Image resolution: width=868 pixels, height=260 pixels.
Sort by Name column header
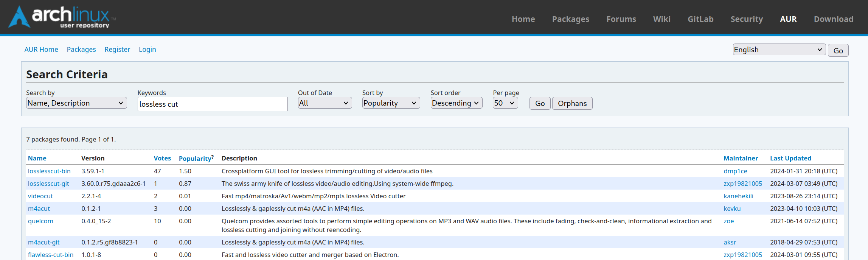[37, 158]
